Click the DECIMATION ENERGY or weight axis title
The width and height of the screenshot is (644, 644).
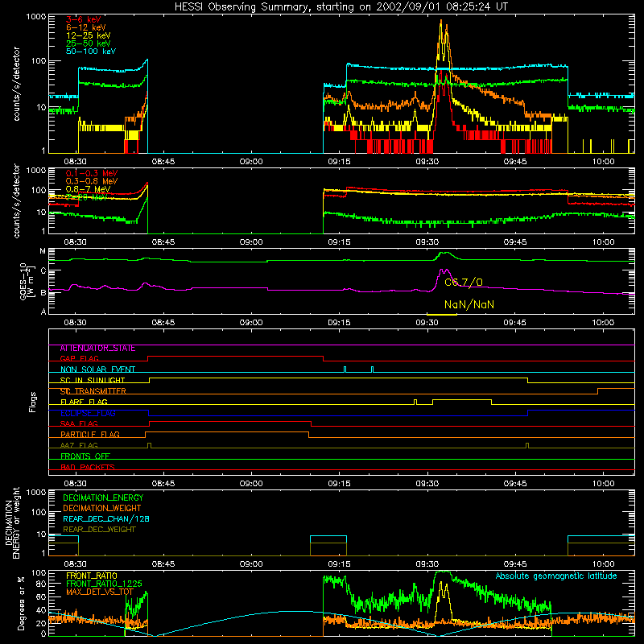[x=12, y=522]
